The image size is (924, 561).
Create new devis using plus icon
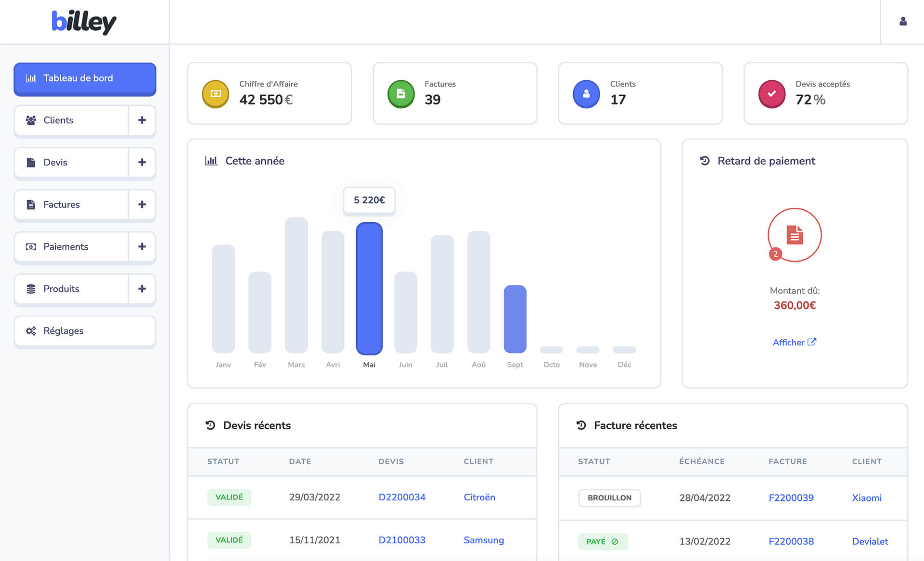click(142, 162)
